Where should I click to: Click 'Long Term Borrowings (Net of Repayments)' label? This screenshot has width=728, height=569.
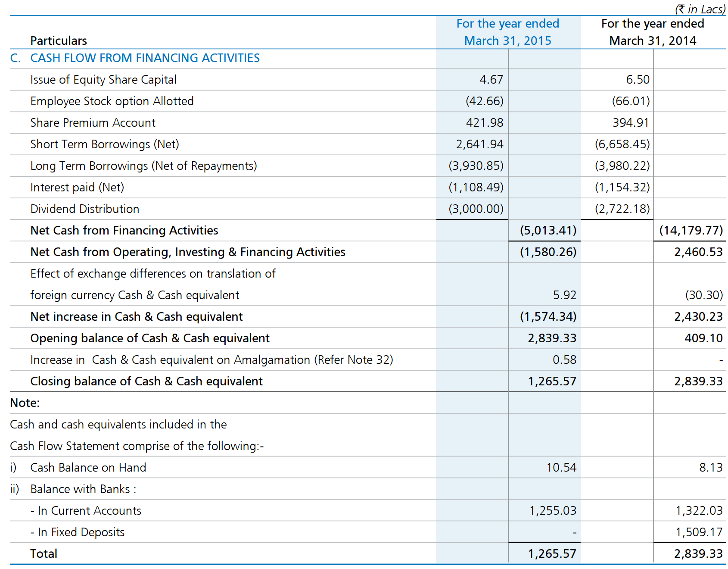coord(143,166)
